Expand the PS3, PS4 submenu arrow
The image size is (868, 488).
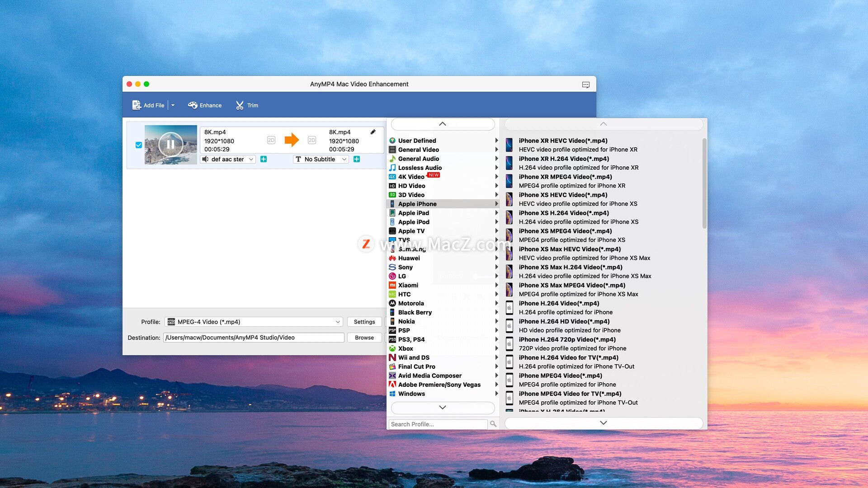tap(496, 339)
